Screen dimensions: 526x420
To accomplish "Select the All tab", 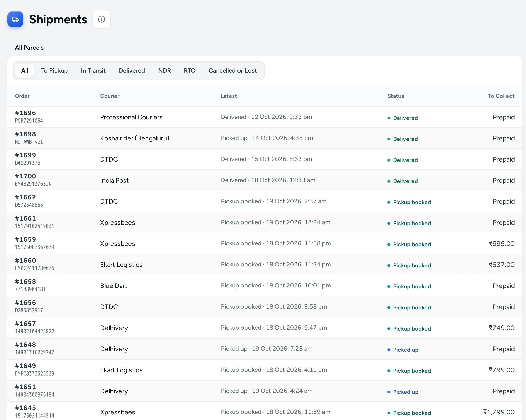I will coord(25,70).
